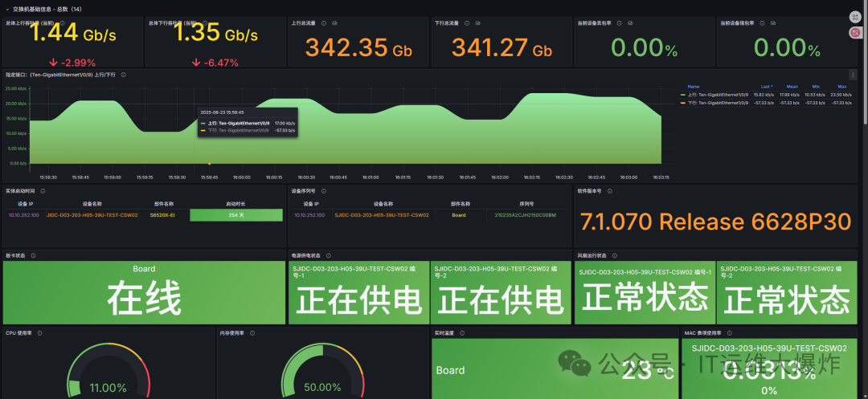Show info icon for CPU 使用率 panel
The image size is (868, 399).
(39, 333)
